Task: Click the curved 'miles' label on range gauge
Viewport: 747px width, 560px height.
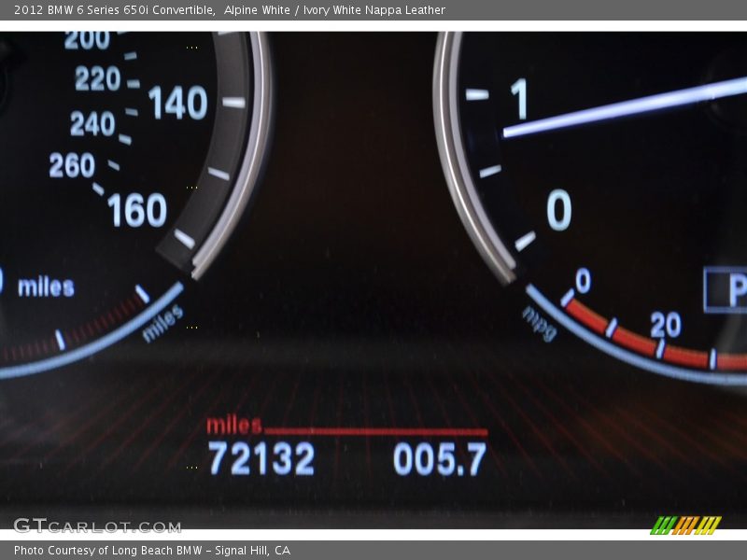Action: tap(162, 323)
